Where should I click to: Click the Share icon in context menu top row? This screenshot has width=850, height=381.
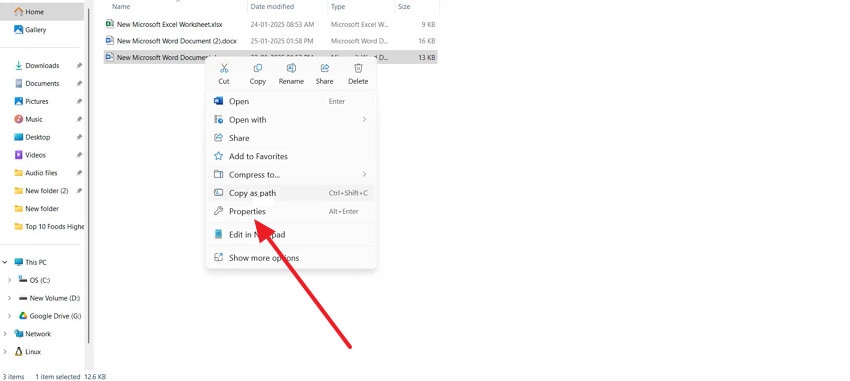pyautogui.click(x=325, y=68)
